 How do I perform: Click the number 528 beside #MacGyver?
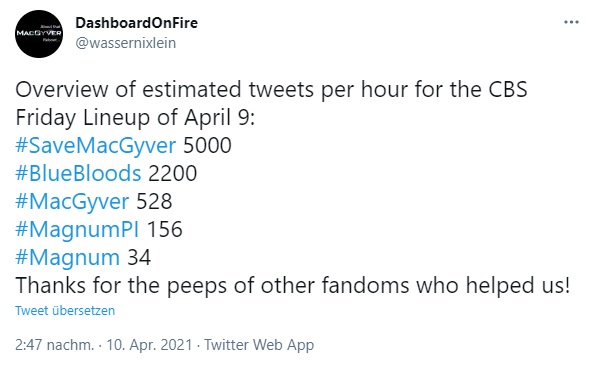[154, 201]
